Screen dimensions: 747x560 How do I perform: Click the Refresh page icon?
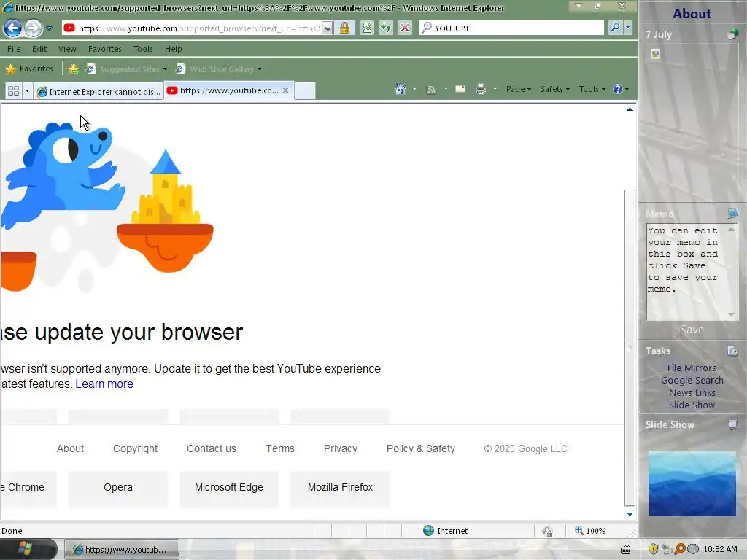point(385,28)
